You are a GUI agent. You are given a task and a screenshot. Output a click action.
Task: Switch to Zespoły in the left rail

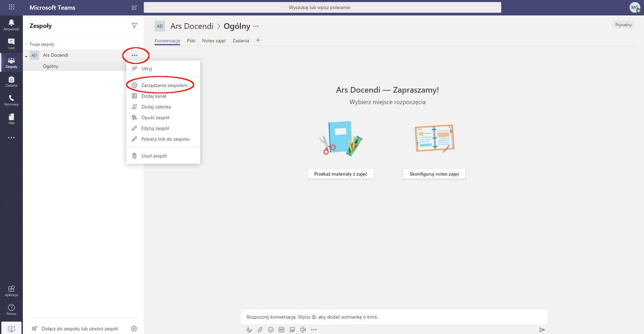click(x=12, y=62)
